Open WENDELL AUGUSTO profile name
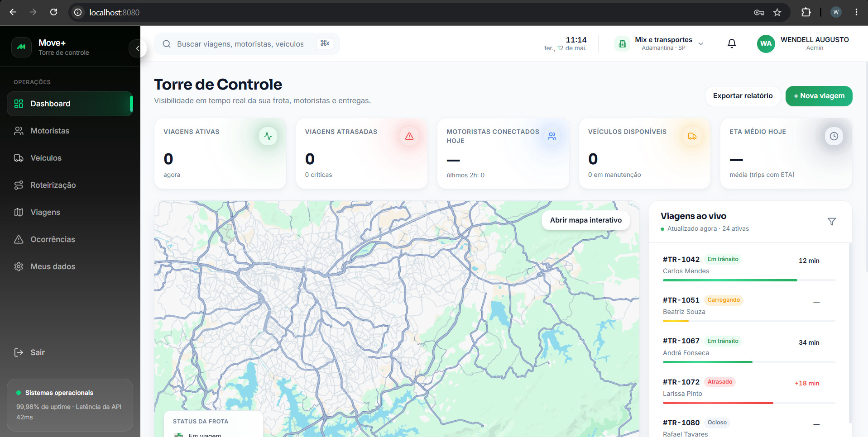 point(815,40)
